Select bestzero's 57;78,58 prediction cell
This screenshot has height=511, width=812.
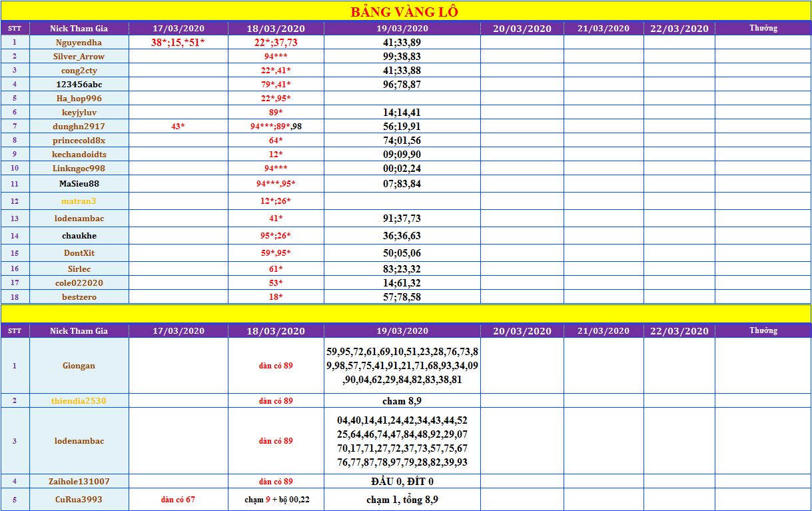click(402, 297)
